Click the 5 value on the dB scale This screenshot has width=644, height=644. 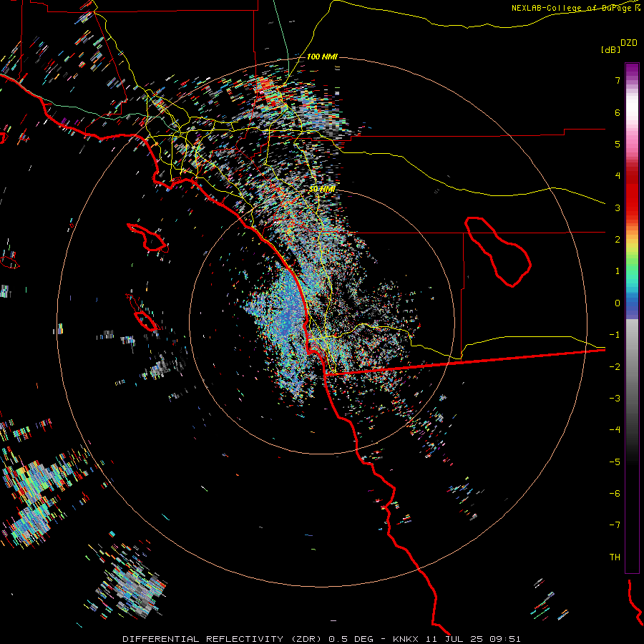pyautogui.click(x=618, y=144)
